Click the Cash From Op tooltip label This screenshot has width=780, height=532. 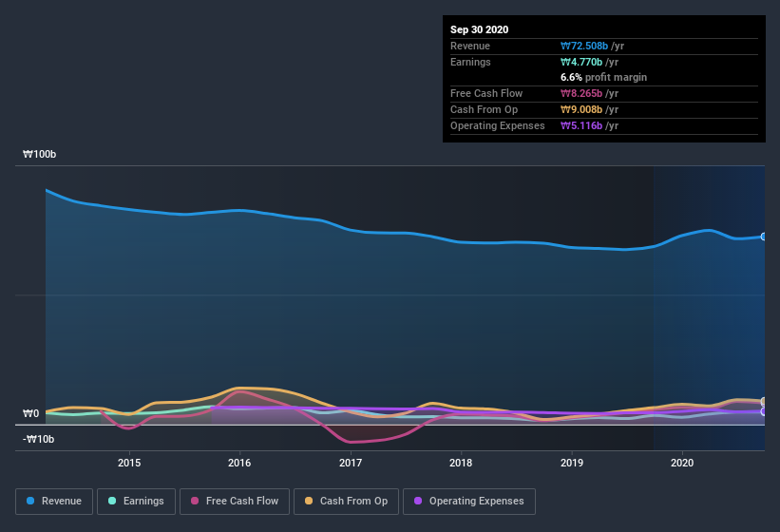tap(484, 109)
